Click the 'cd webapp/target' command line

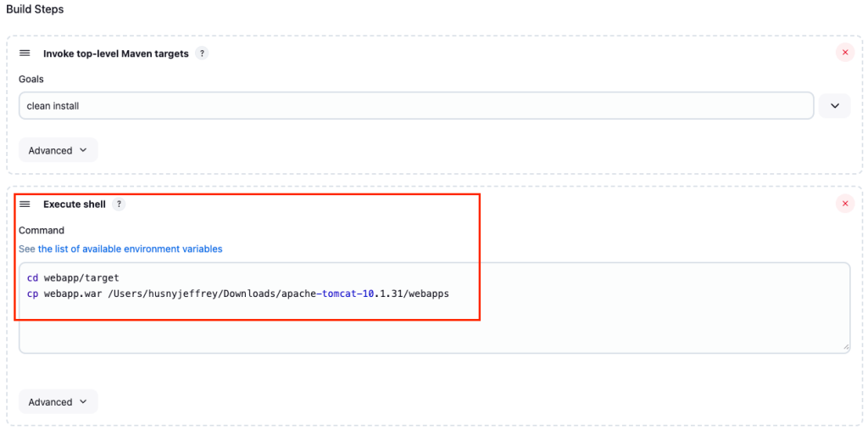(x=73, y=278)
